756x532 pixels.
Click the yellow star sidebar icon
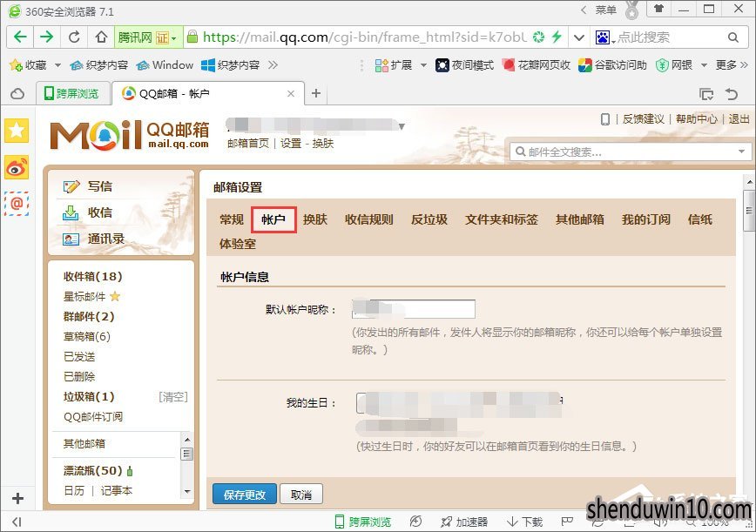click(17, 131)
